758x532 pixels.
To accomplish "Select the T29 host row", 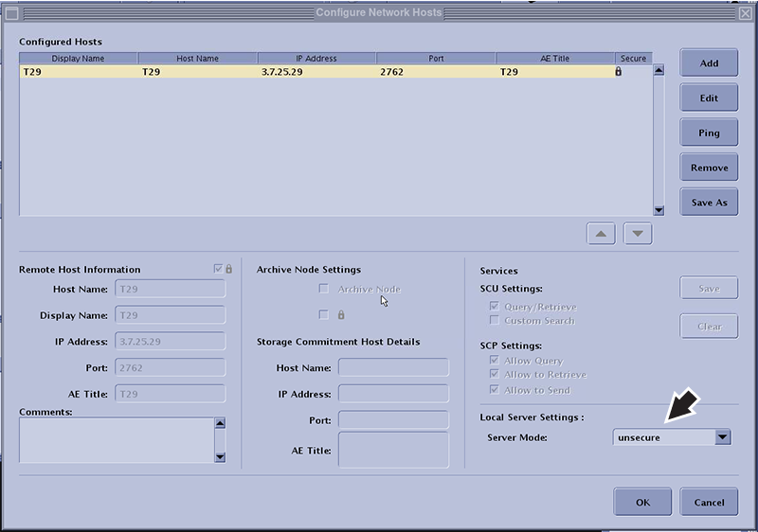I will tap(284, 71).
